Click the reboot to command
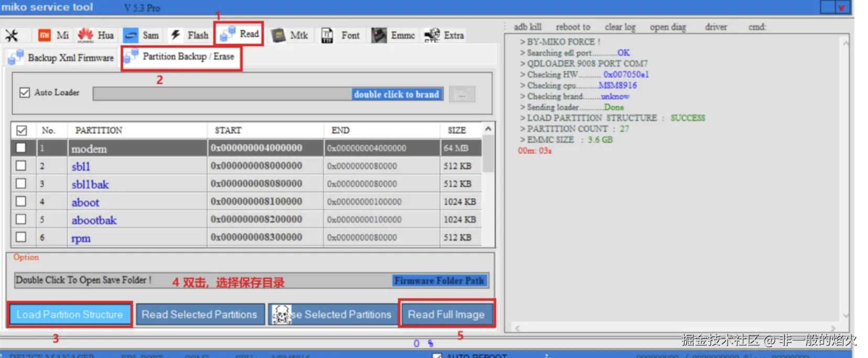Viewport: 868px width, 358px height. coord(573,27)
